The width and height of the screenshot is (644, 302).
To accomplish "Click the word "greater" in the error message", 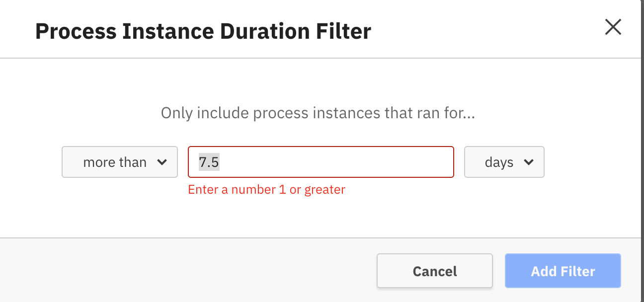I will [324, 189].
